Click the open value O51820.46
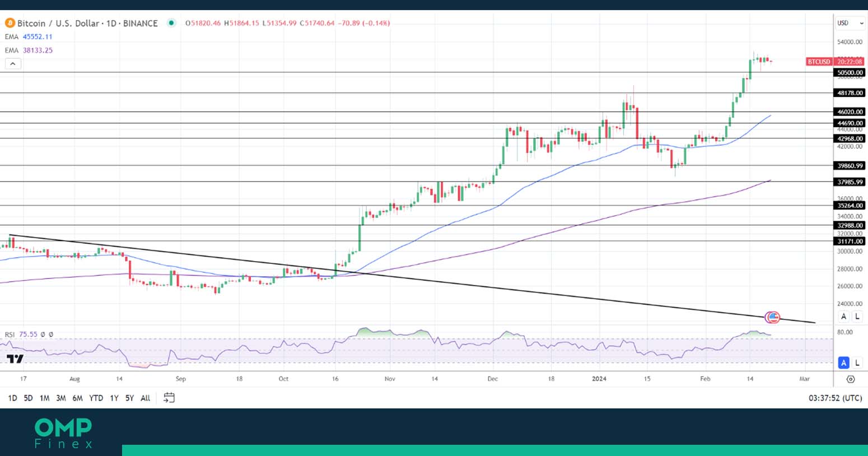868x456 pixels. 203,23
